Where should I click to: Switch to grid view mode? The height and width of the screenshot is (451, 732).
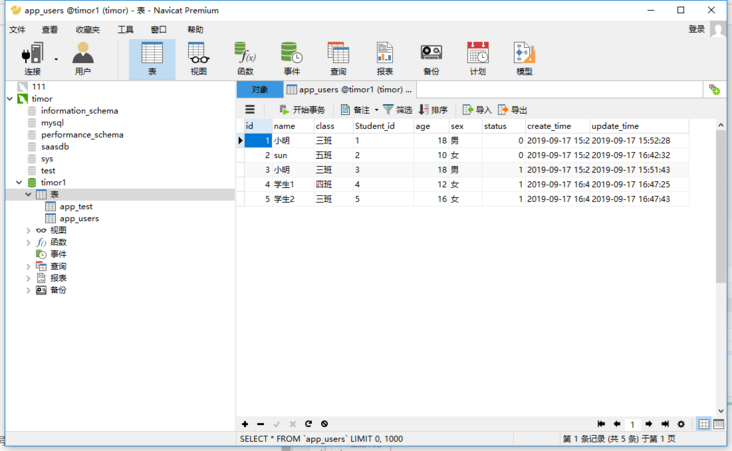tap(704, 424)
